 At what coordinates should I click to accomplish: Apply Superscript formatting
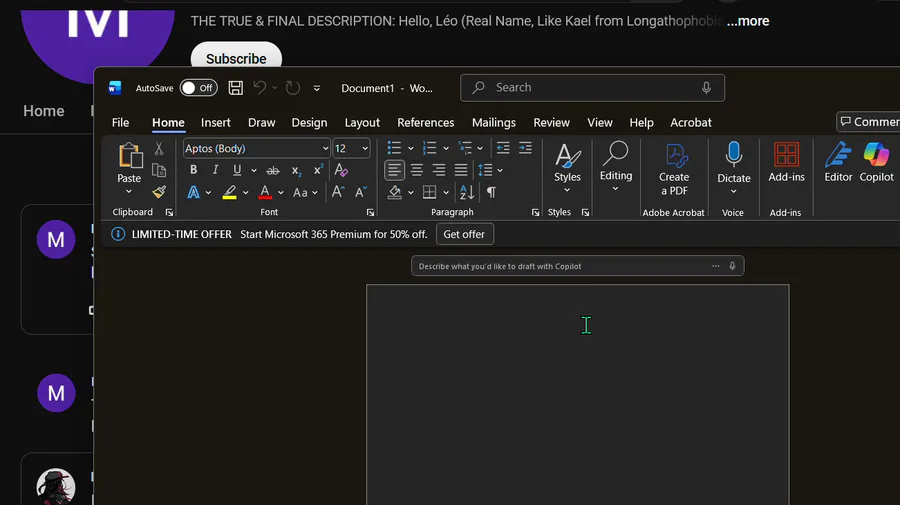click(x=318, y=170)
